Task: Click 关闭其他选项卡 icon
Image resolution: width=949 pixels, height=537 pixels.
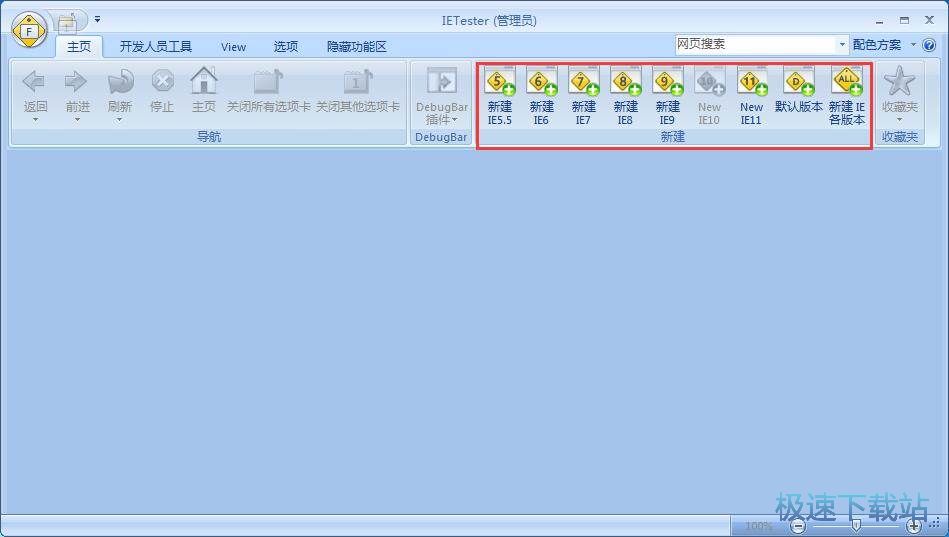Action: tap(358, 82)
